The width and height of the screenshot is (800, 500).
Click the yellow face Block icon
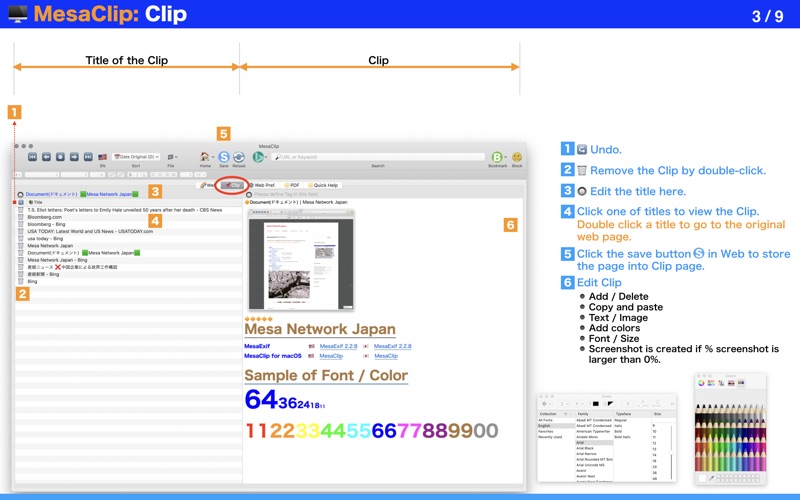pos(517,157)
